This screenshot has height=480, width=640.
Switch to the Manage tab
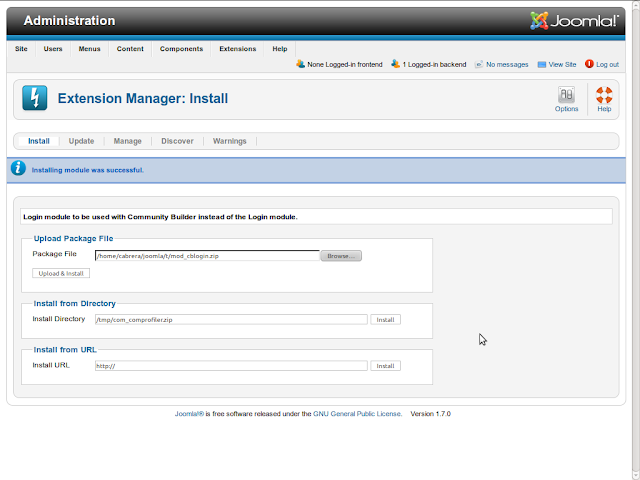(x=127, y=141)
